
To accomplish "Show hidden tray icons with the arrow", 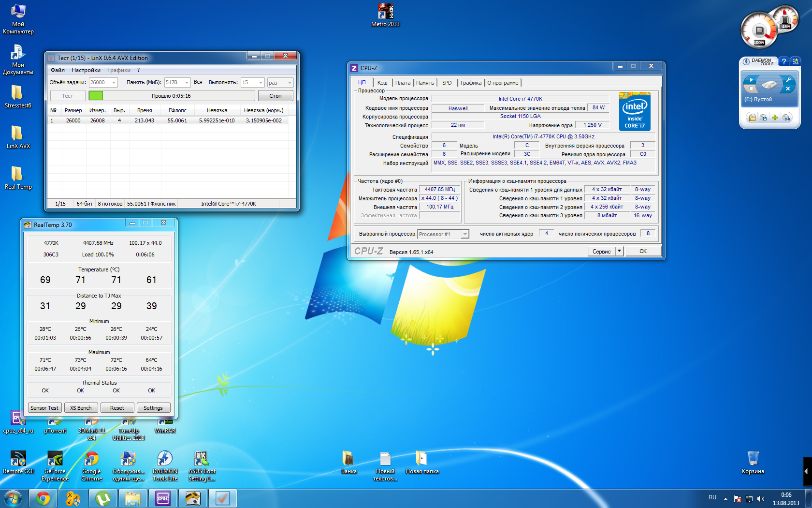I will [x=725, y=499].
